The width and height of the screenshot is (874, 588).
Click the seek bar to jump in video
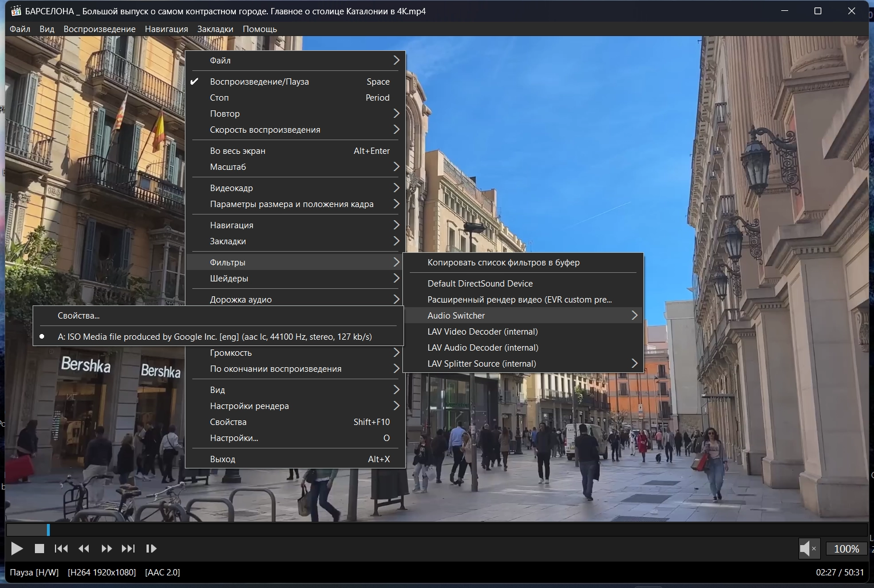[x=435, y=530]
